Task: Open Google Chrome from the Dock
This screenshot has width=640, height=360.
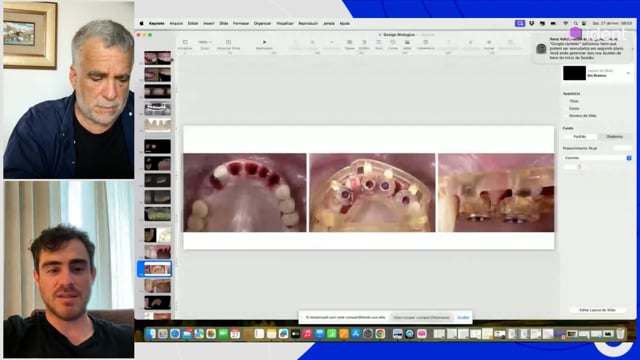Action: point(380,334)
